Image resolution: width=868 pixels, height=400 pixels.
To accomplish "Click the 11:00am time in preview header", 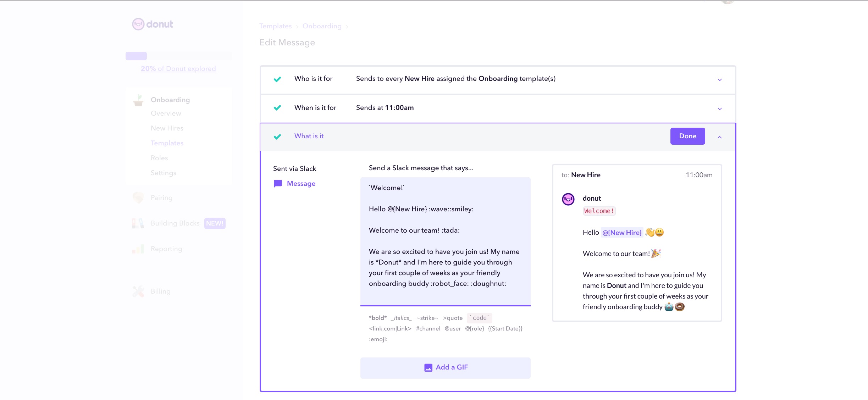I will (699, 175).
